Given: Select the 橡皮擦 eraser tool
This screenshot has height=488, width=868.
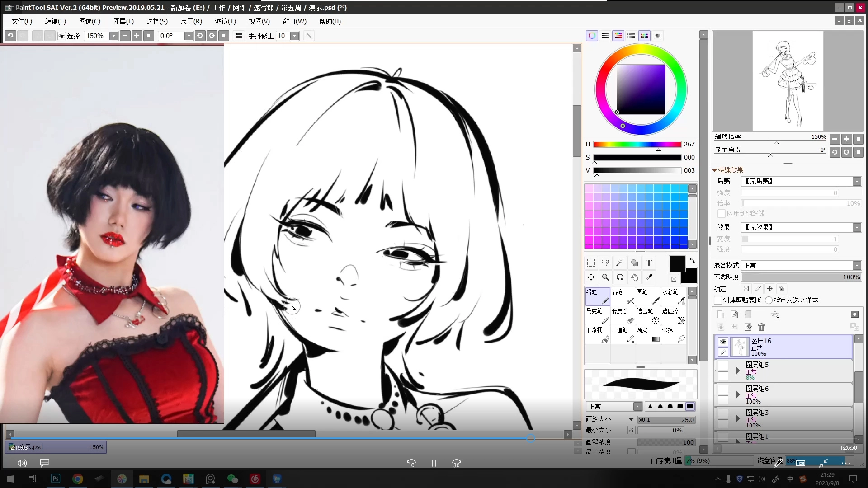Looking at the screenshot, I should pos(623,316).
